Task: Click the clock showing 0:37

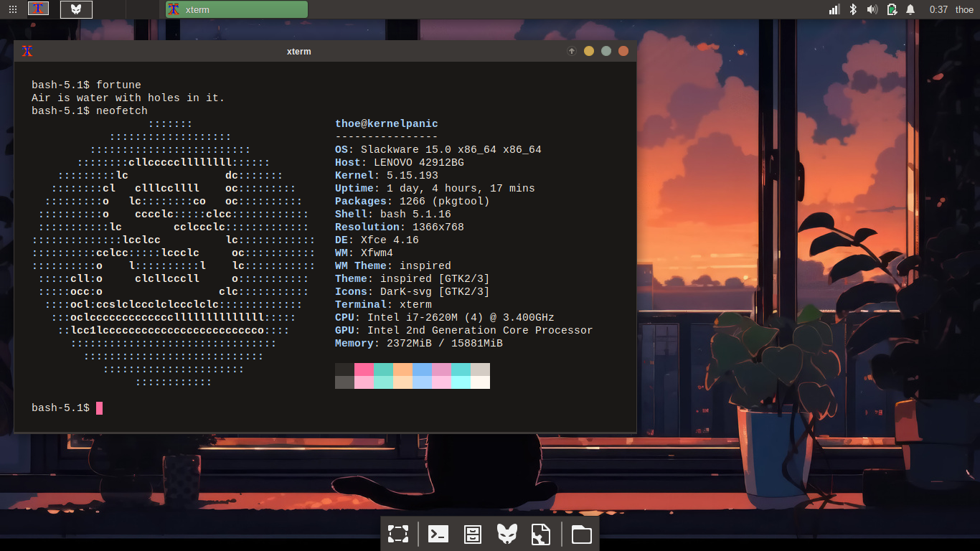Action: point(938,9)
